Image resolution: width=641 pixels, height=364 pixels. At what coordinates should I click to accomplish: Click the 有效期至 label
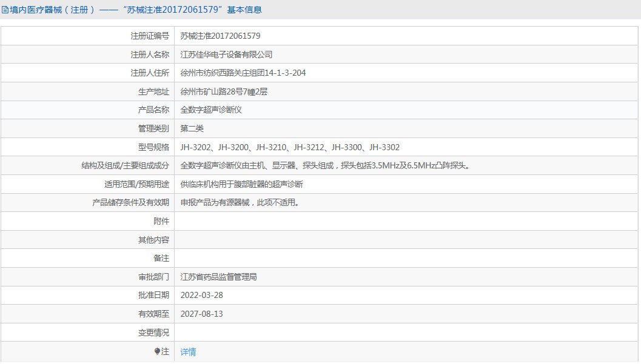pos(153,314)
